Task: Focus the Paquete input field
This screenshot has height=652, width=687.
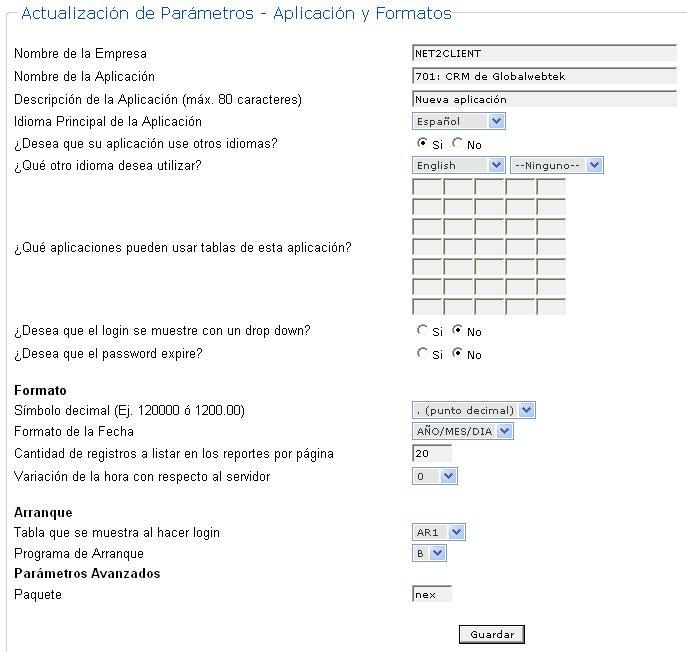Action: [x=431, y=595]
